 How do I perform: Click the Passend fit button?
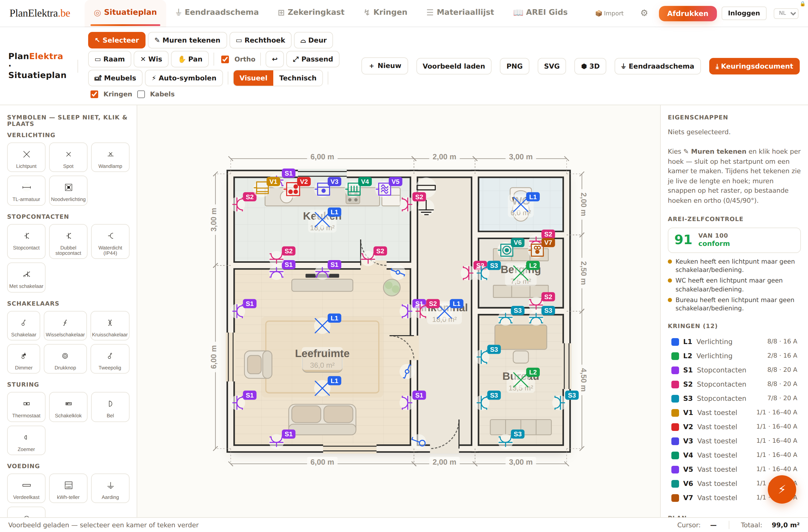click(313, 59)
